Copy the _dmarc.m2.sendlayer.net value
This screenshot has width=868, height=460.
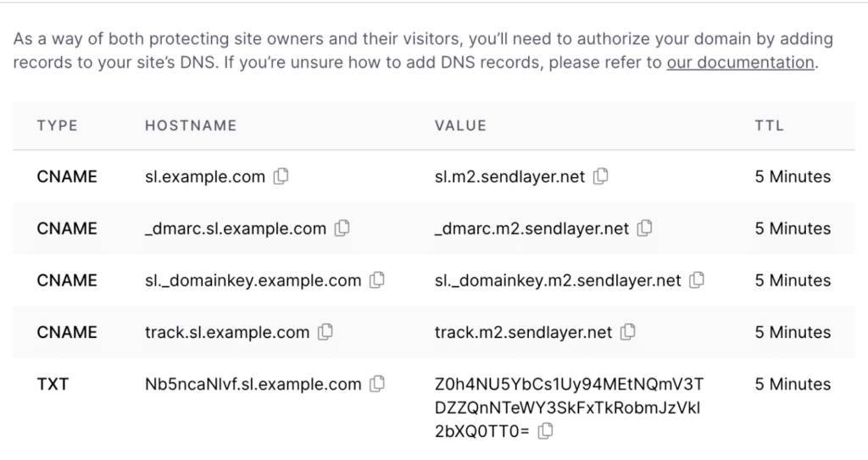(645, 229)
